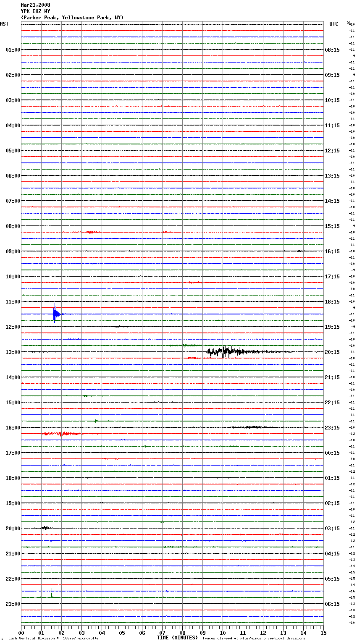Select the station code YPK EHZ WY

pyautogui.click(x=35, y=11)
